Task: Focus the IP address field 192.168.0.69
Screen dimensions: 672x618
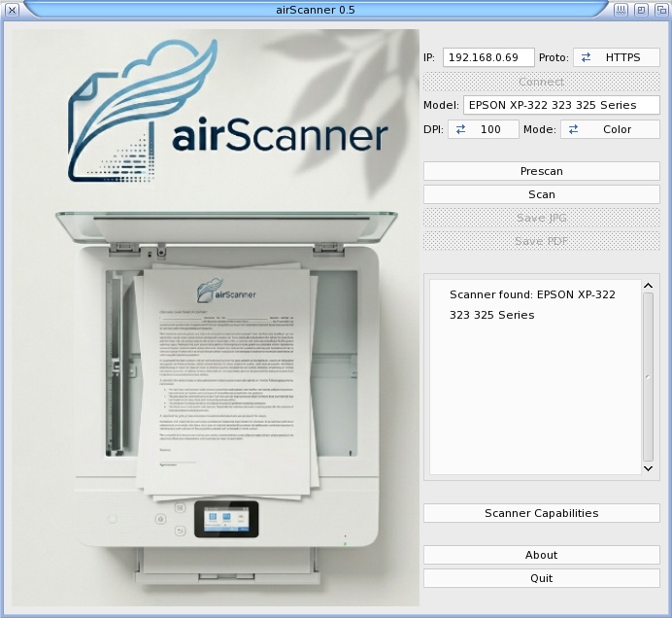Action: pyautogui.click(x=488, y=57)
